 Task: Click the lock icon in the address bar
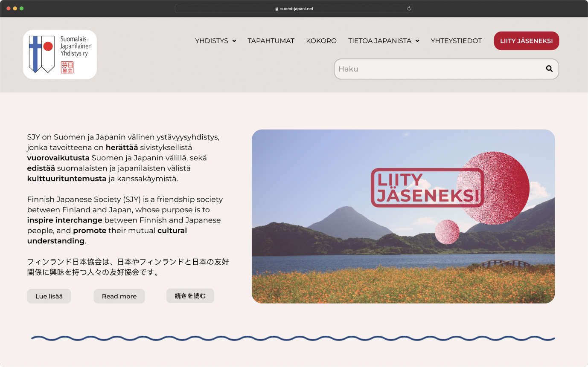click(277, 9)
